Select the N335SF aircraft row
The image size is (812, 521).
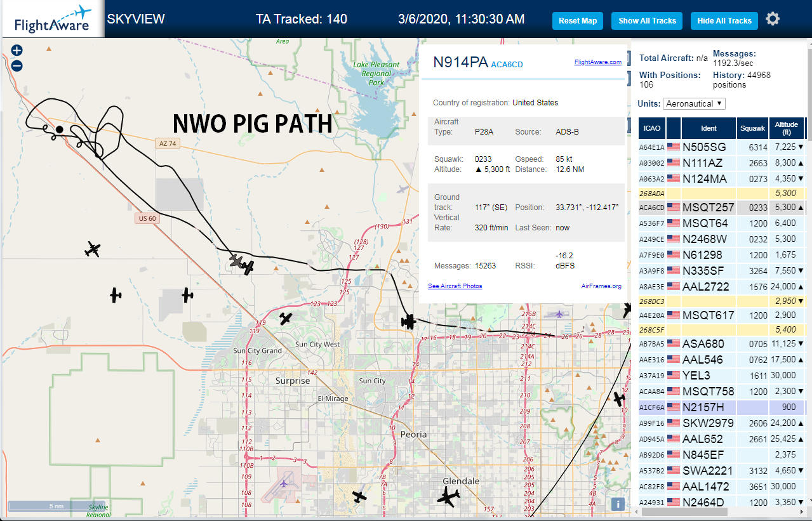722,271
